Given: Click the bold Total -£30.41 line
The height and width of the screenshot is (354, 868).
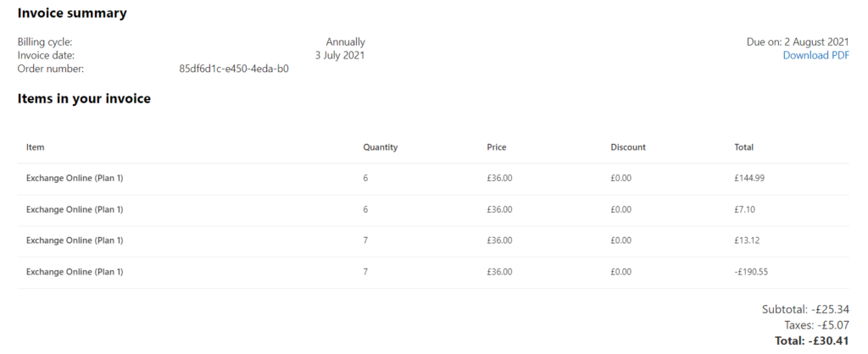Looking at the screenshot, I should [x=812, y=340].
